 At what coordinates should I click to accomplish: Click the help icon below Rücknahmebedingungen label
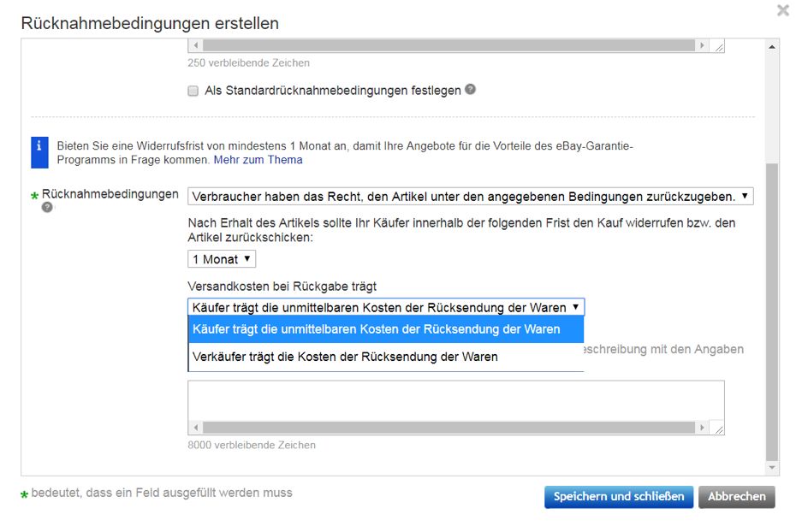click(x=45, y=206)
